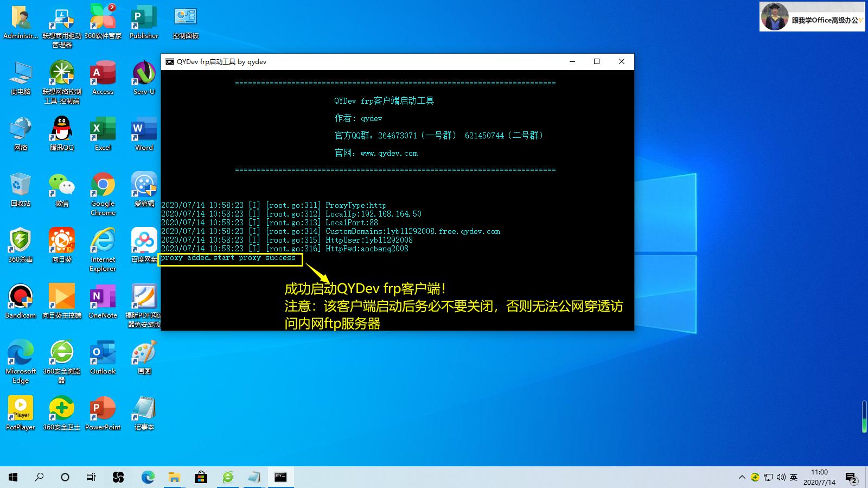
Task: Maximize the QYDev frp console window
Action: coord(597,62)
